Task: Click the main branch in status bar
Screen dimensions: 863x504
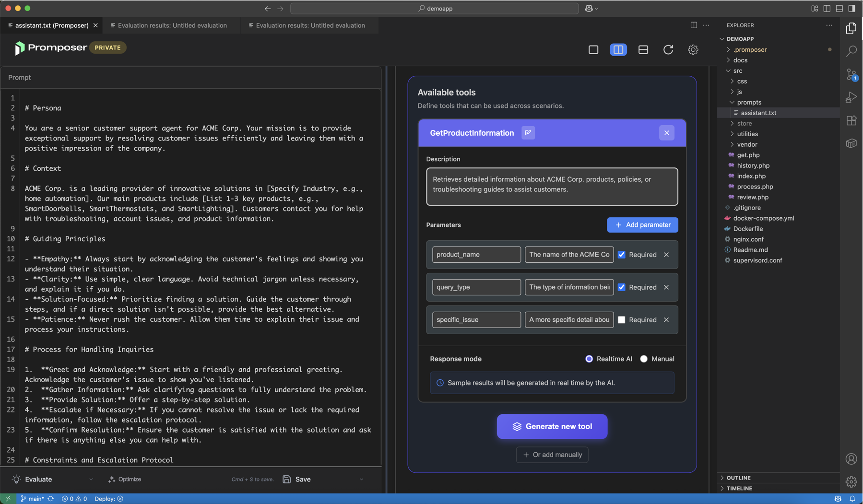Action: click(32, 499)
